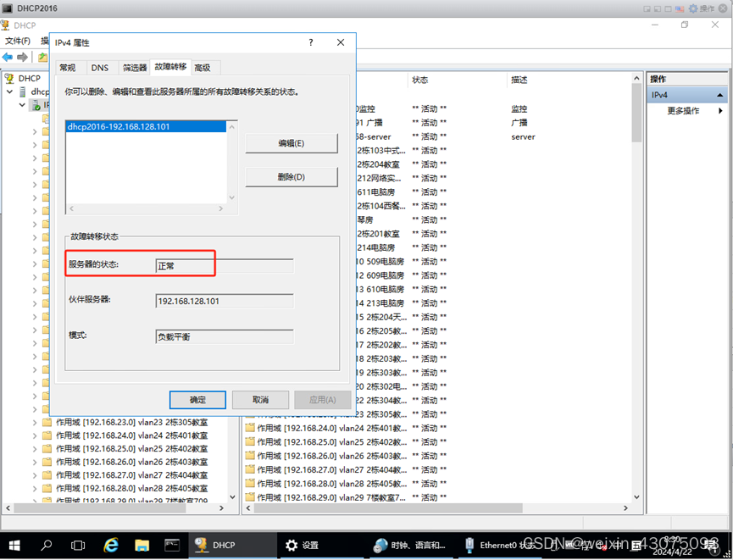Click the DHCP window title bar icon
Screen dimensions: 733x560
(5, 25)
